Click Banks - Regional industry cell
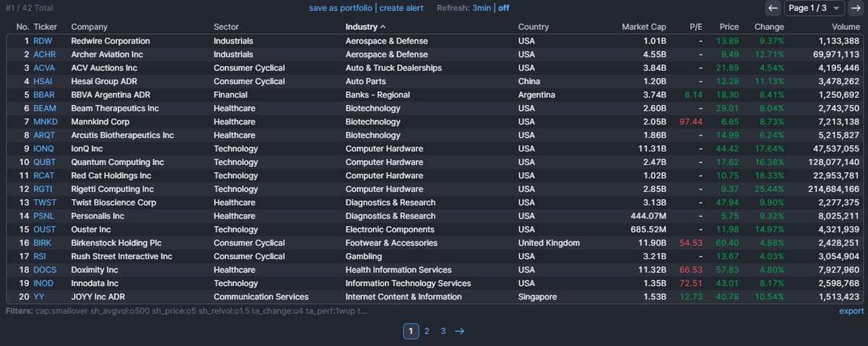This screenshot has height=346, width=868. [378, 95]
